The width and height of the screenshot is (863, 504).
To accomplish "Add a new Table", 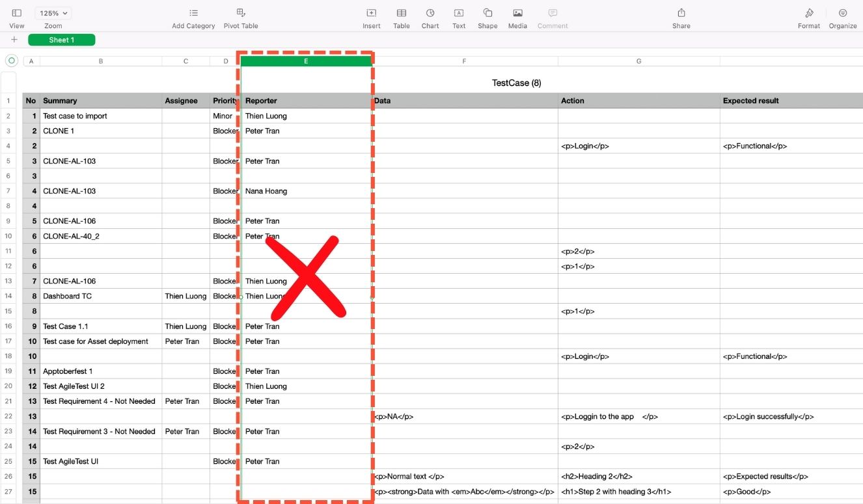I will click(402, 14).
